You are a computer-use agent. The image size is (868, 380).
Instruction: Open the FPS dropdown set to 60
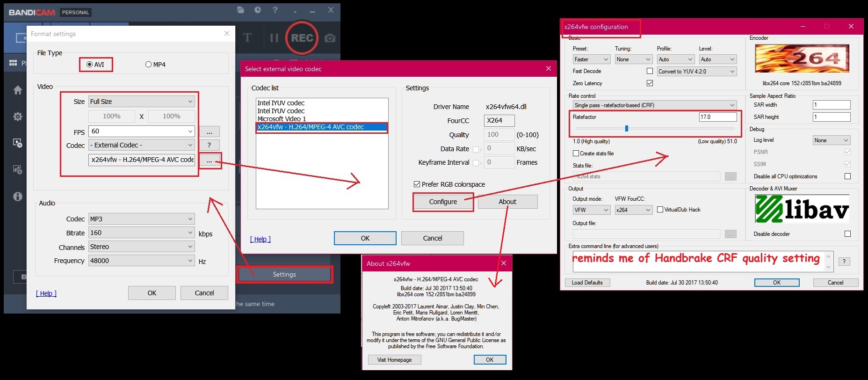(x=142, y=131)
